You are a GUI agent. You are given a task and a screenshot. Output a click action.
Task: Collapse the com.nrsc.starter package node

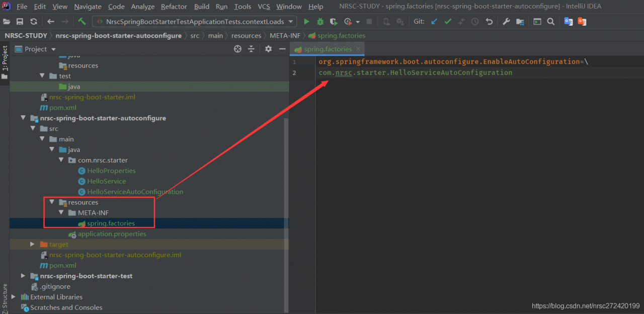coord(61,161)
